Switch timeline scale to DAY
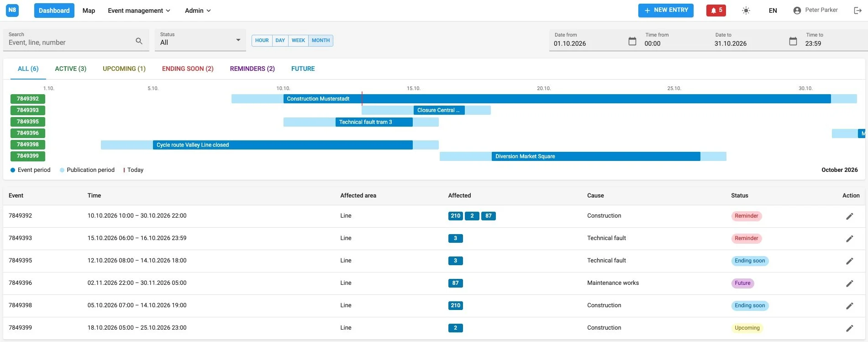The height and width of the screenshot is (342, 868). [x=280, y=41]
